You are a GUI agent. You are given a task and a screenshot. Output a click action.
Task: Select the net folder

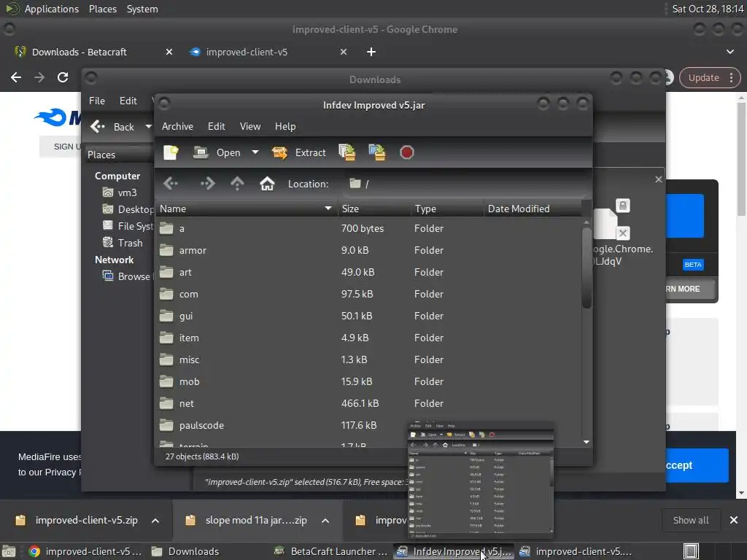368,404
